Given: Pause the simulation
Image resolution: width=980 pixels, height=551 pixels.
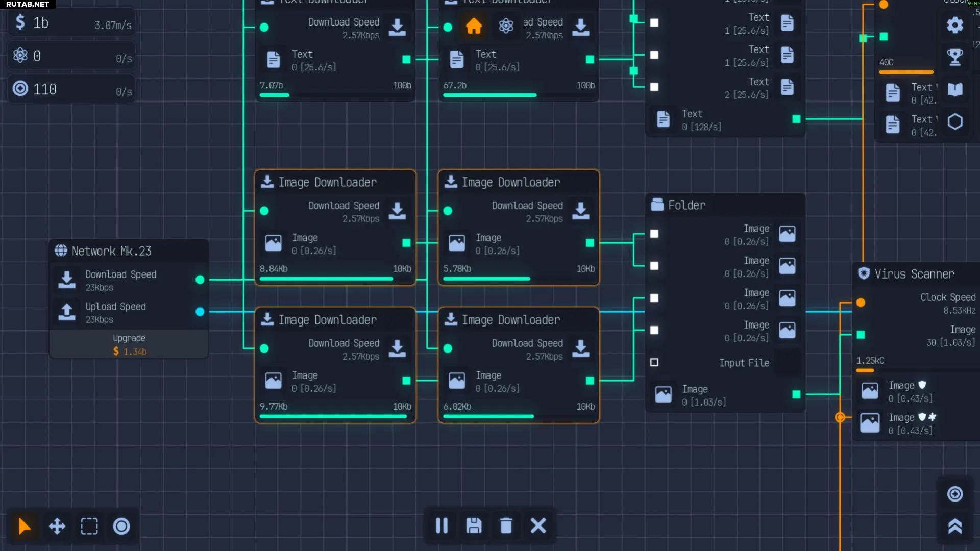Looking at the screenshot, I should pos(442,525).
